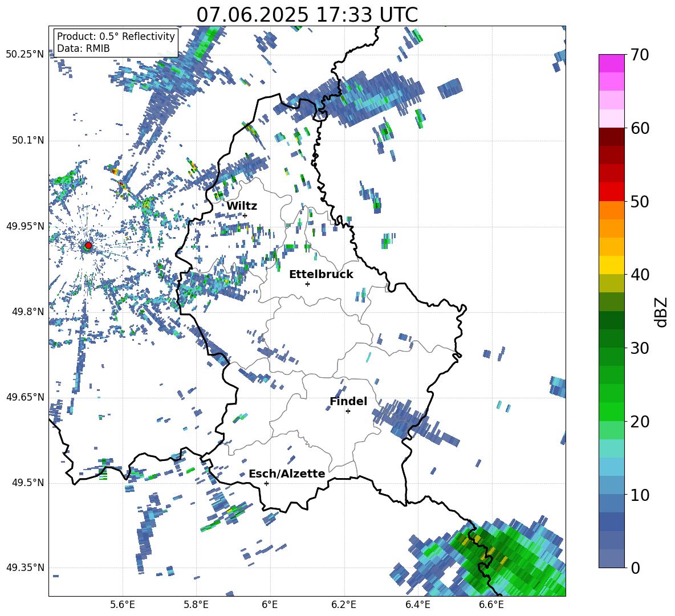Screen dimensions: 675x616
Task: Click the colorbar tick label 20
Action: click(x=639, y=422)
